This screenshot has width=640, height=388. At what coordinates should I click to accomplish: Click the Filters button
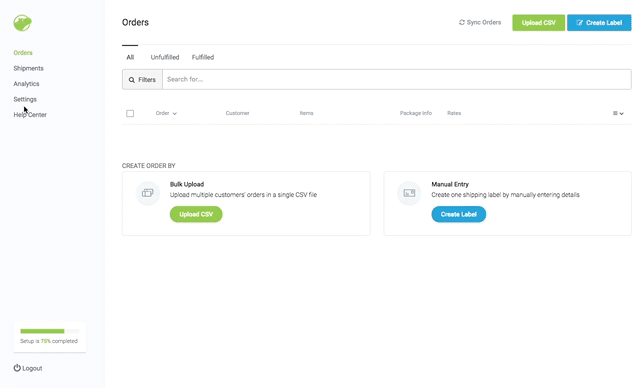click(x=142, y=80)
